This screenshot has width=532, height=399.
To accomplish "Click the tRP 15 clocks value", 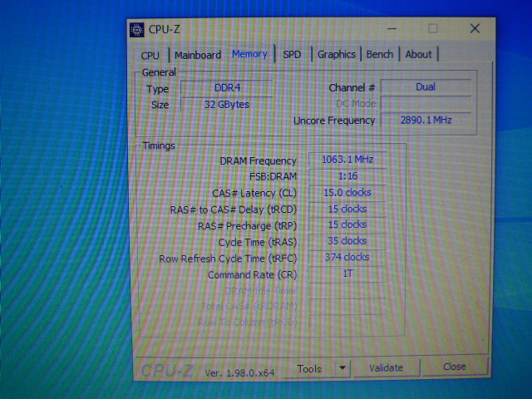I will 347,224.
